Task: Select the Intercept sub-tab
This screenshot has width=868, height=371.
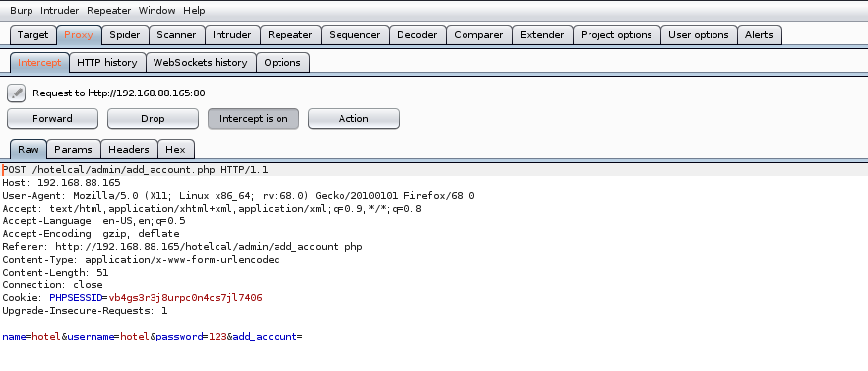Action: coord(39,63)
